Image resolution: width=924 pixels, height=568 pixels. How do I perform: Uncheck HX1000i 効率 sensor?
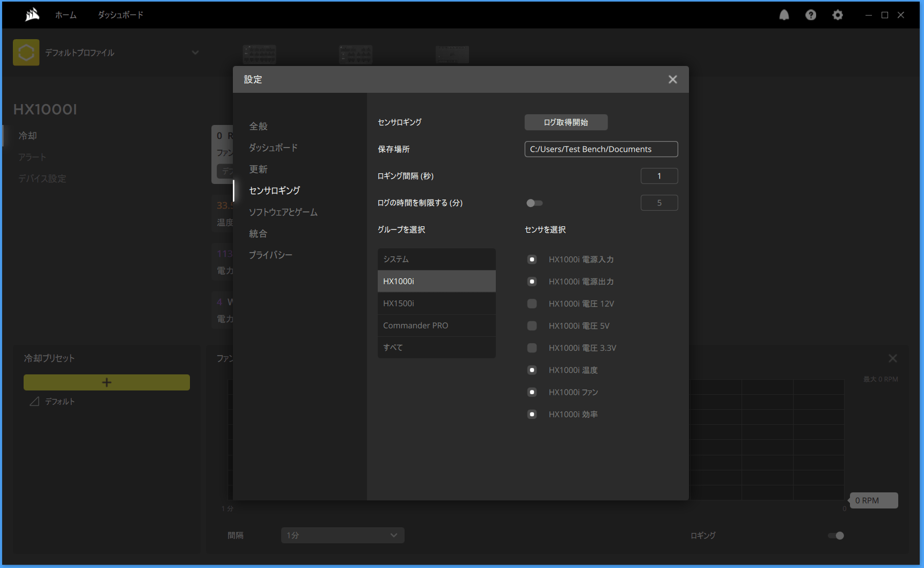(x=532, y=414)
